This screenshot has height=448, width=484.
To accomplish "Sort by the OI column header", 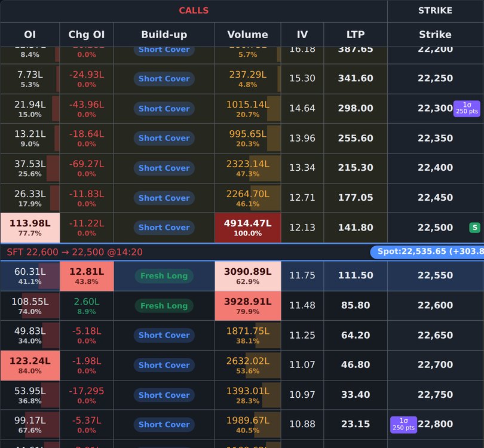I will (x=30, y=35).
